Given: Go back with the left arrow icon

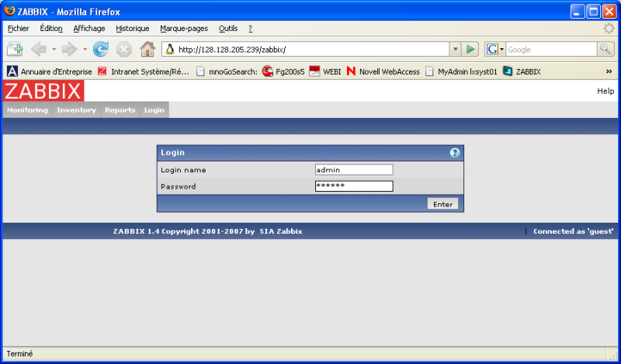Looking at the screenshot, I should tap(38, 50).
